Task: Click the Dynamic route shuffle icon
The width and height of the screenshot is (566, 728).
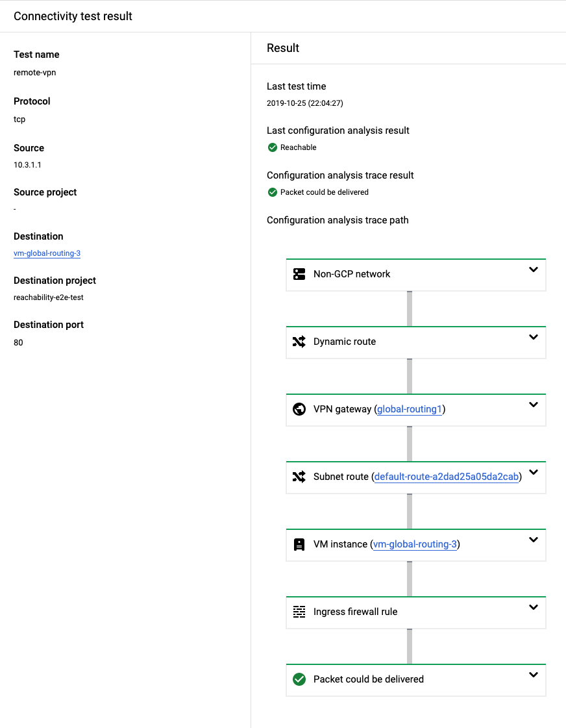Action: point(299,342)
